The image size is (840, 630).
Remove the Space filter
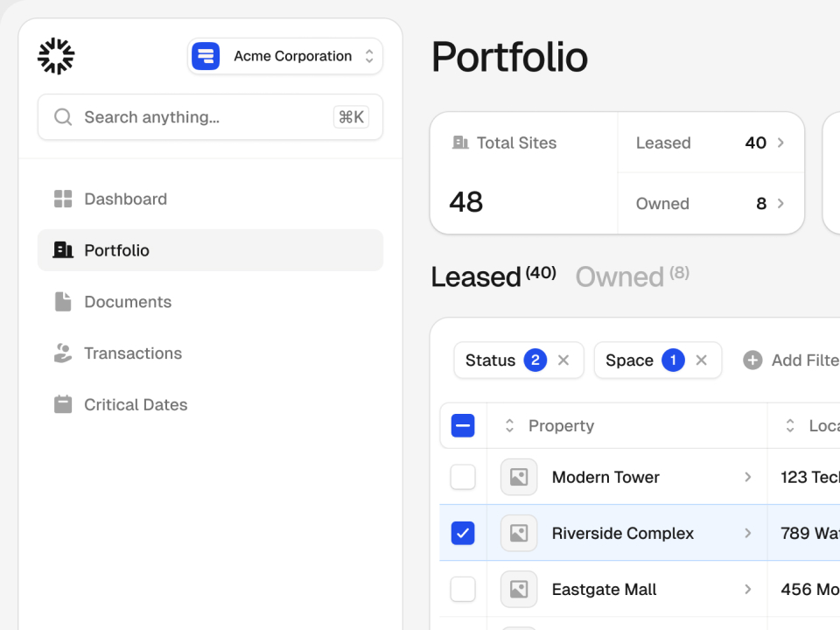pyautogui.click(x=701, y=360)
